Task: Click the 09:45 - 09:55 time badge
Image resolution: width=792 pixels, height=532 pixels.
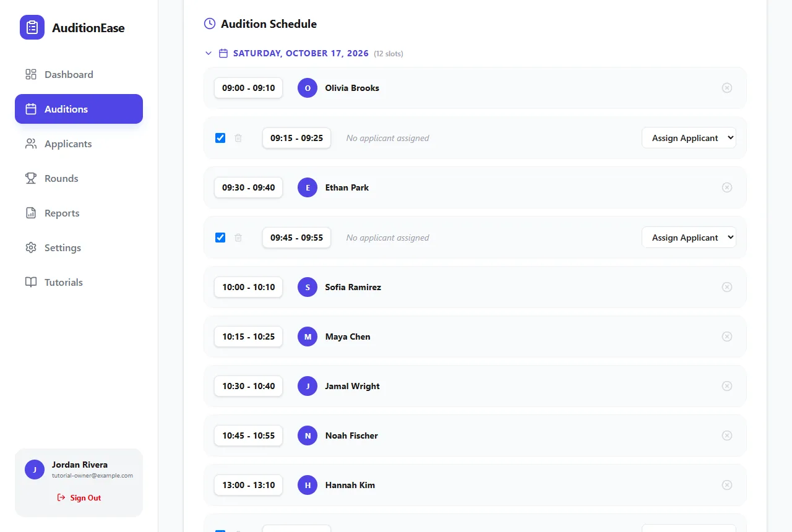Action: coord(296,238)
